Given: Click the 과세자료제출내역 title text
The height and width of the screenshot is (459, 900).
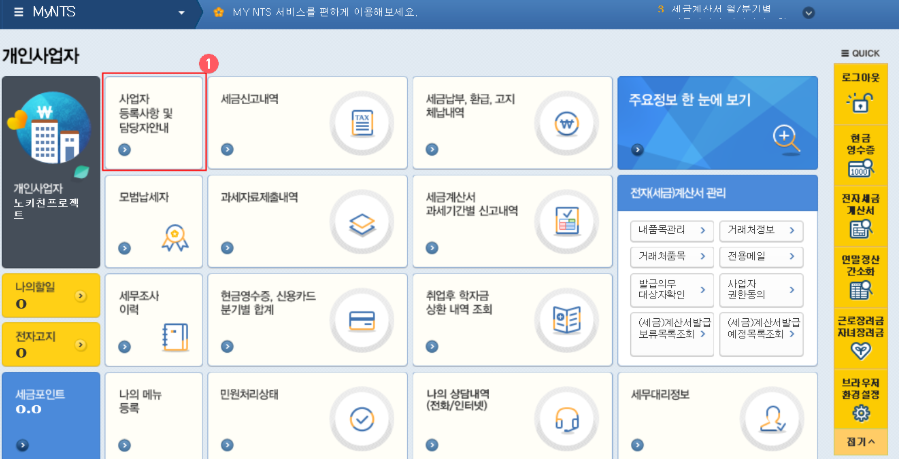Looking at the screenshot, I should 259,197.
